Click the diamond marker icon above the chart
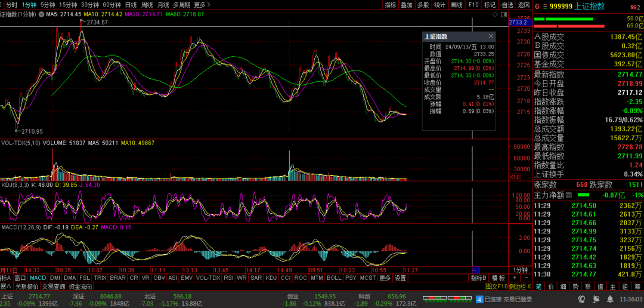Viewport: 644px width, 308px height. (x=496, y=14)
